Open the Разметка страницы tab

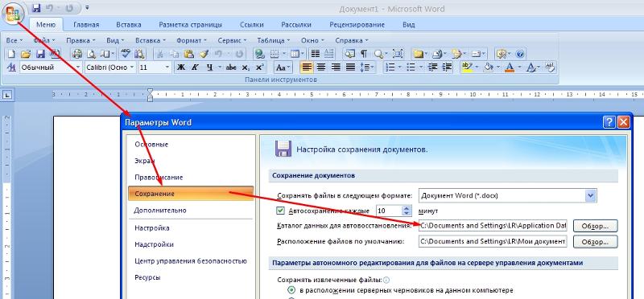pyautogui.click(x=191, y=25)
